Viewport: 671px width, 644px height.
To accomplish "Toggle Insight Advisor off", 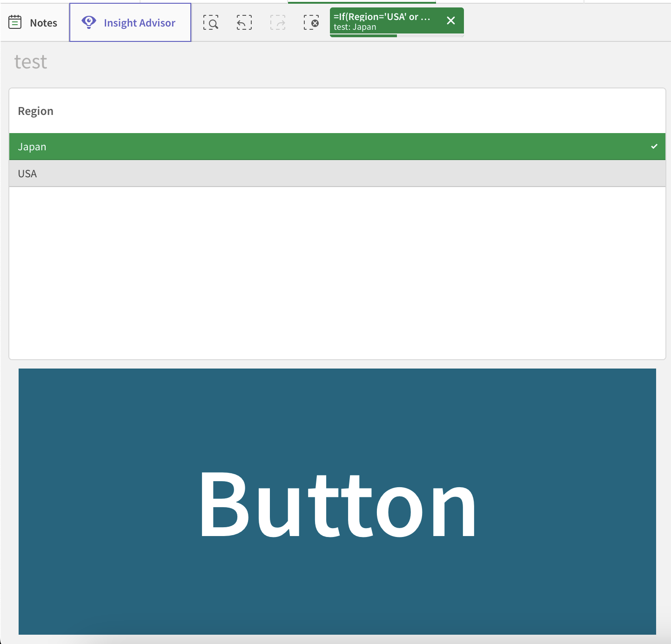I will click(x=130, y=22).
